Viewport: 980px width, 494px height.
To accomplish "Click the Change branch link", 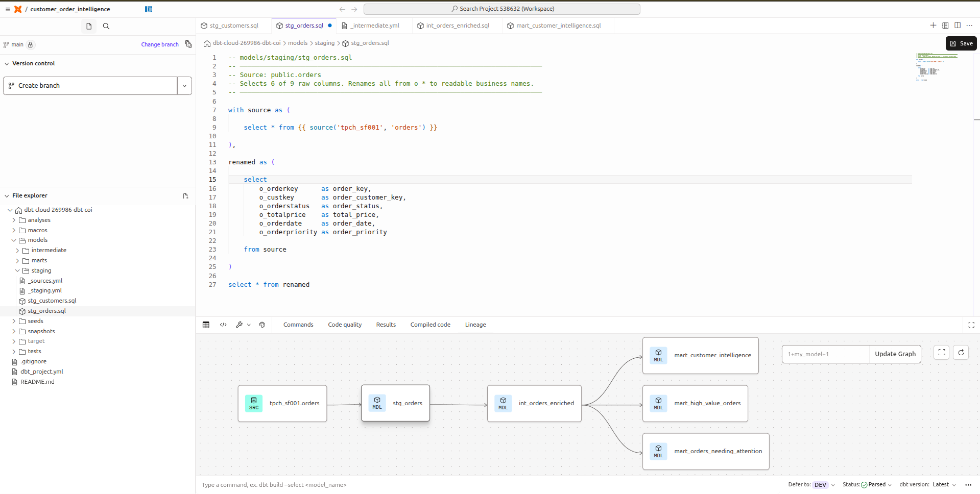I will point(160,44).
